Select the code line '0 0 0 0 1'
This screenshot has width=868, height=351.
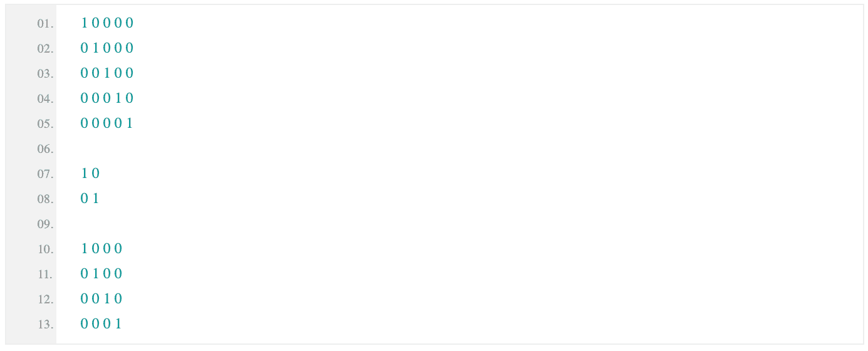click(x=107, y=123)
